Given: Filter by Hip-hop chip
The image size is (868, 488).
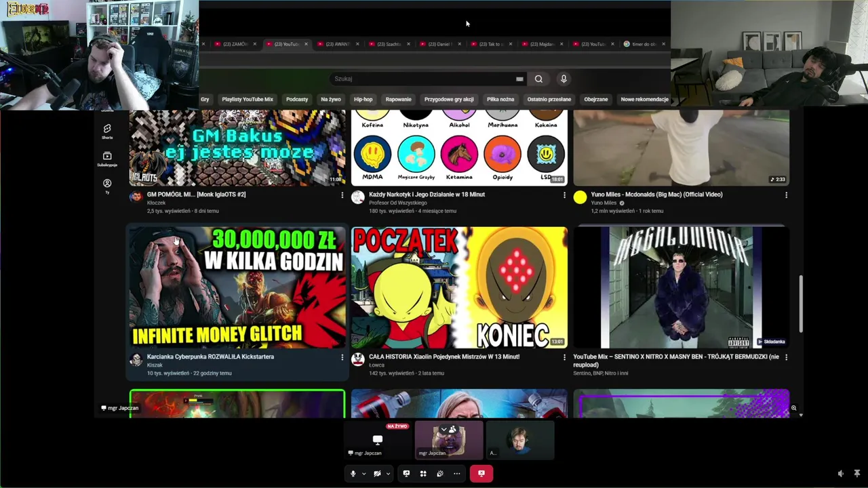Looking at the screenshot, I should coord(363,100).
